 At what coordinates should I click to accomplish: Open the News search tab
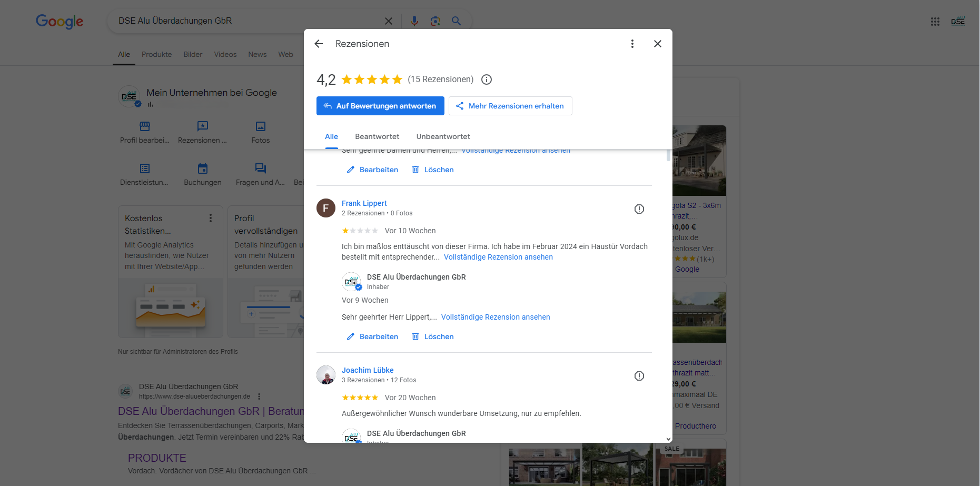click(x=258, y=54)
